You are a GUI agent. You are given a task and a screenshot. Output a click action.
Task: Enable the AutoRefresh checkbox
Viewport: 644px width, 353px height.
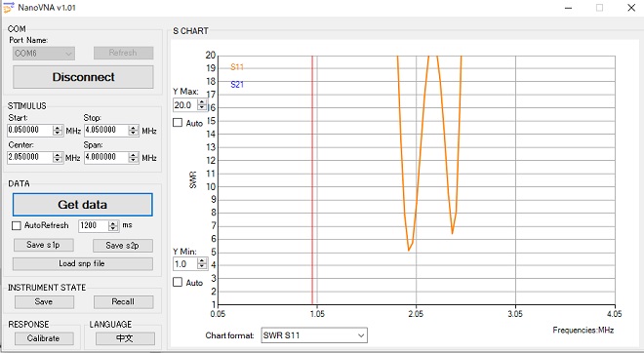(17, 225)
